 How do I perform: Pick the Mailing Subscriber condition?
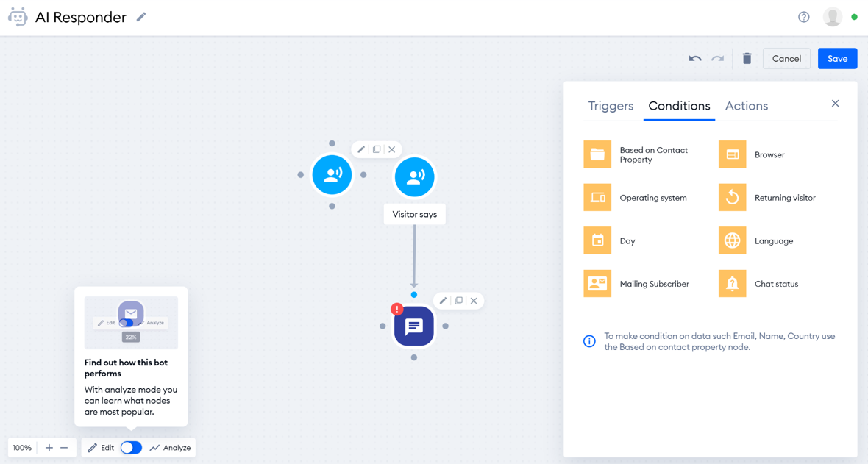[x=597, y=284]
